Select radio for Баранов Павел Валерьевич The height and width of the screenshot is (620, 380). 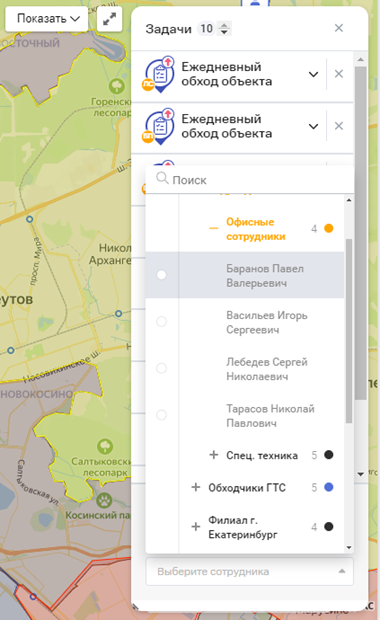161,274
